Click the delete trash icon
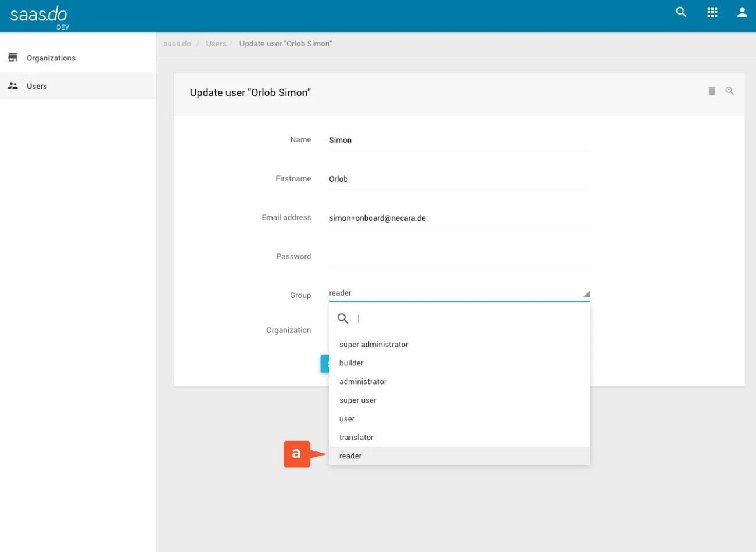756x552 pixels. [711, 91]
